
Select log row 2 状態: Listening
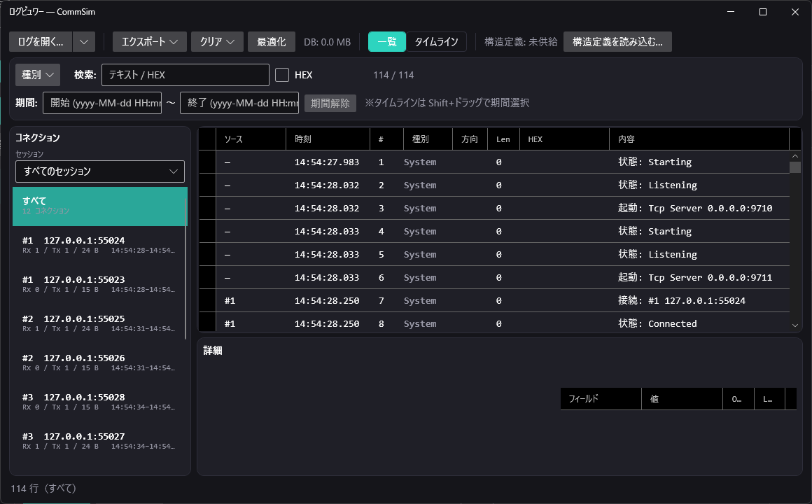tap(495, 185)
